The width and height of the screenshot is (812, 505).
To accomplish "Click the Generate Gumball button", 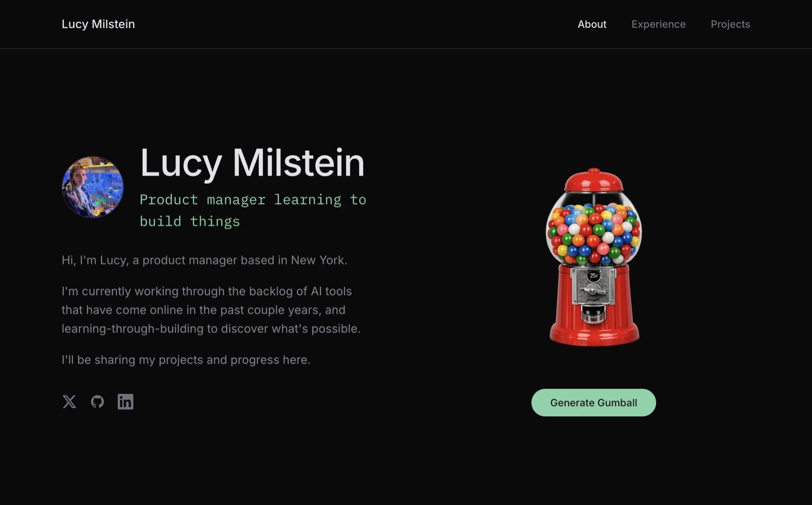I will coord(594,402).
